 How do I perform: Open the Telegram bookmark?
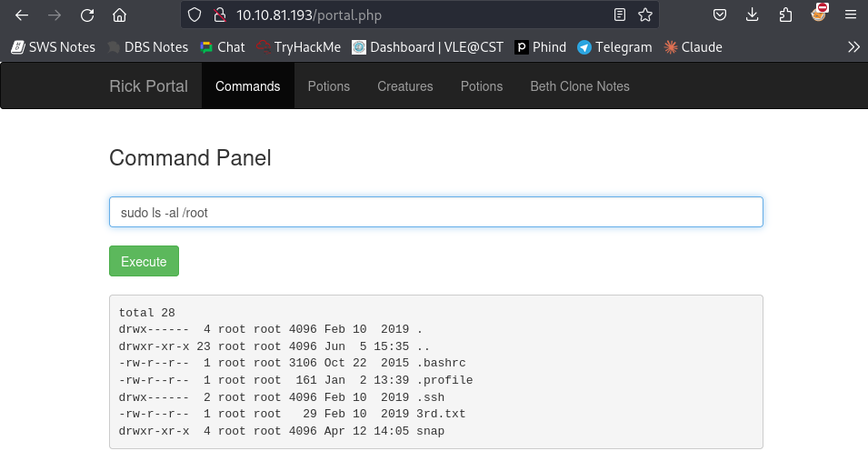click(614, 47)
